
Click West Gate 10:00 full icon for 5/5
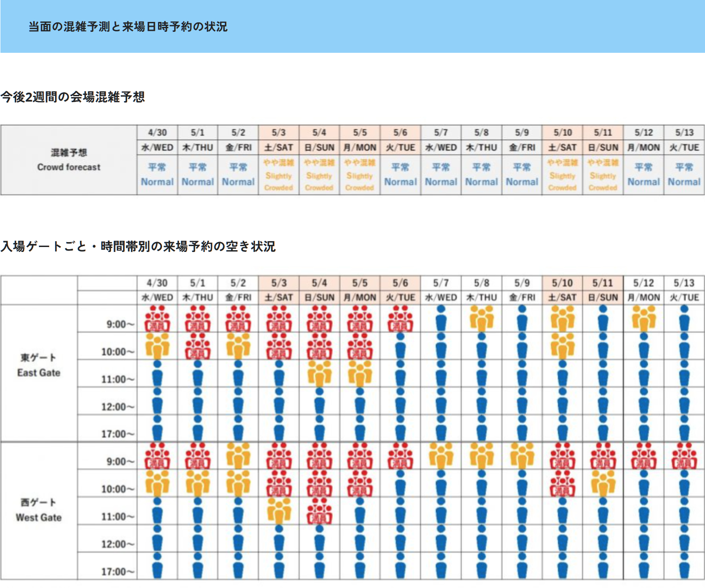pyautogui.click(x=360, y=484)
